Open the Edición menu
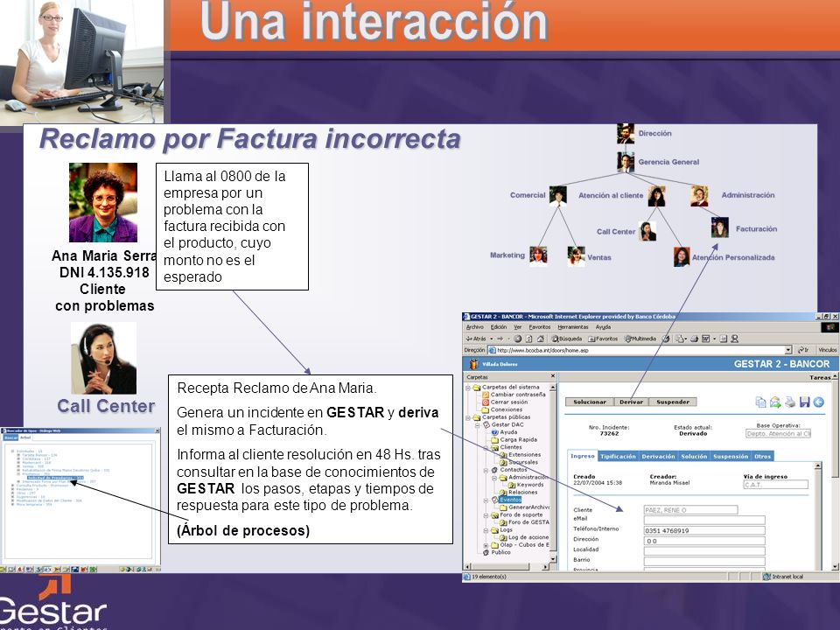 pos(499,326)
